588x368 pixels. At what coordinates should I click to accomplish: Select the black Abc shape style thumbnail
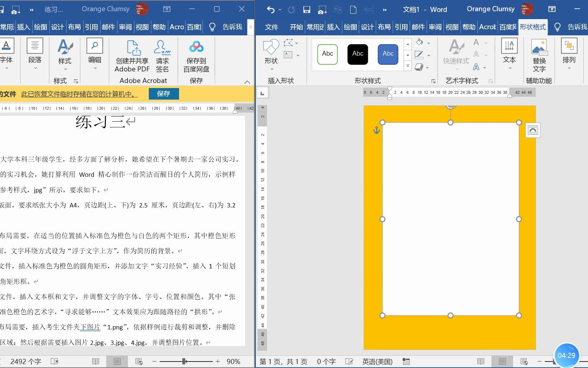pyautogui.click(x=357, y=54)
